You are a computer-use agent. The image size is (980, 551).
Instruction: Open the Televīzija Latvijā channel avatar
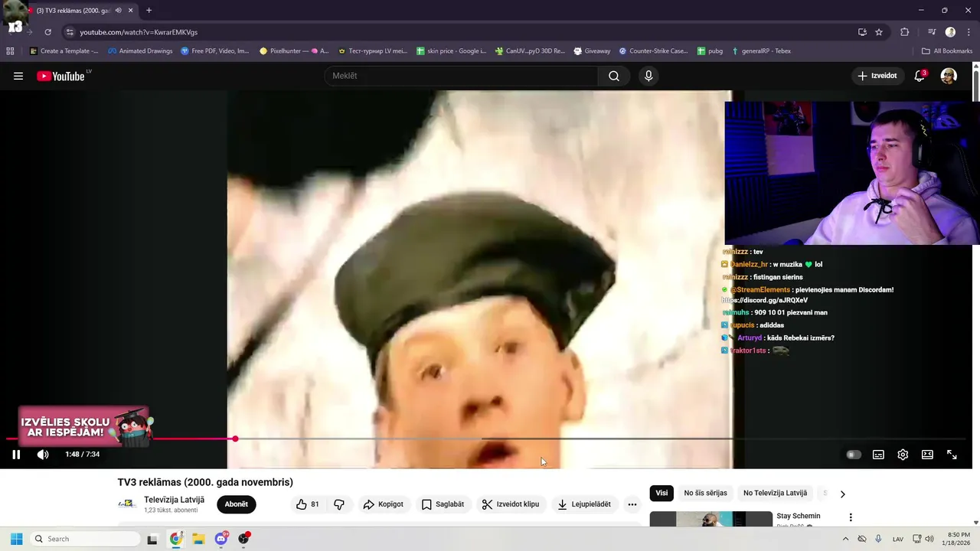(127, 504)
